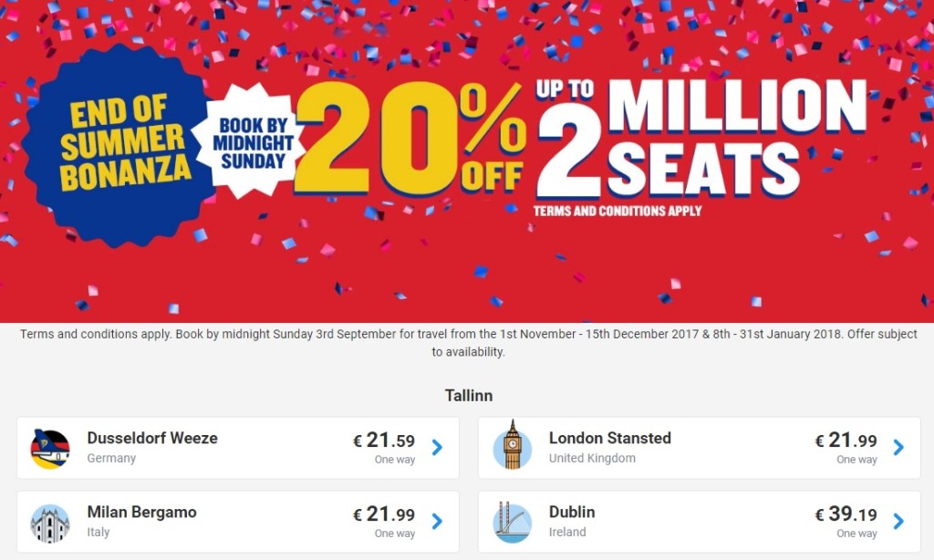Viewport: 934px width, 560px height.
Task: Expand the Dusseldorf Weeze fare chevron arrow
Action: pyautogui.click(x=437, y=448)
